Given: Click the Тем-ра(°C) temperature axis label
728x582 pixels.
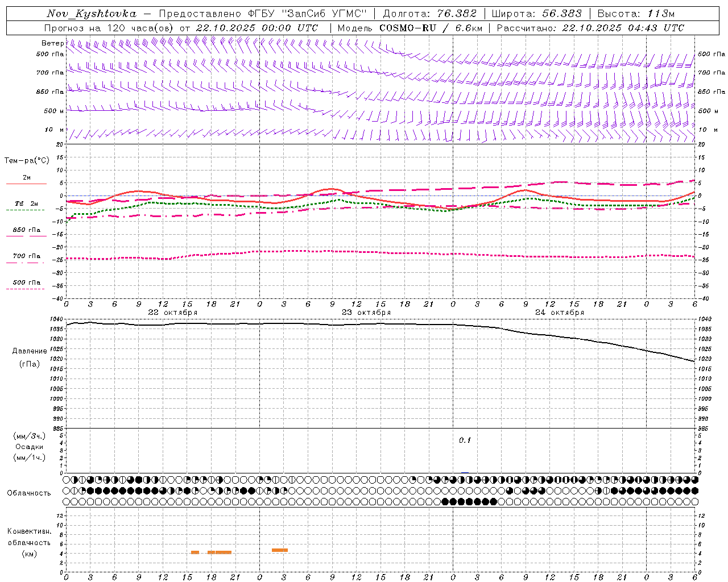Looking at the screenshot, I should pyautogui.click(x=27, y=161).
